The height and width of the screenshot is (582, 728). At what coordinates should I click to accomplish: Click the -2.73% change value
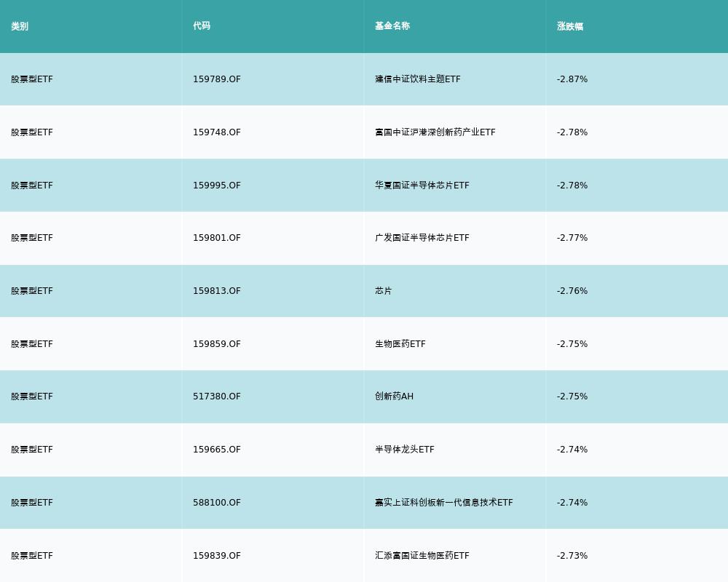tap(572, 556)
